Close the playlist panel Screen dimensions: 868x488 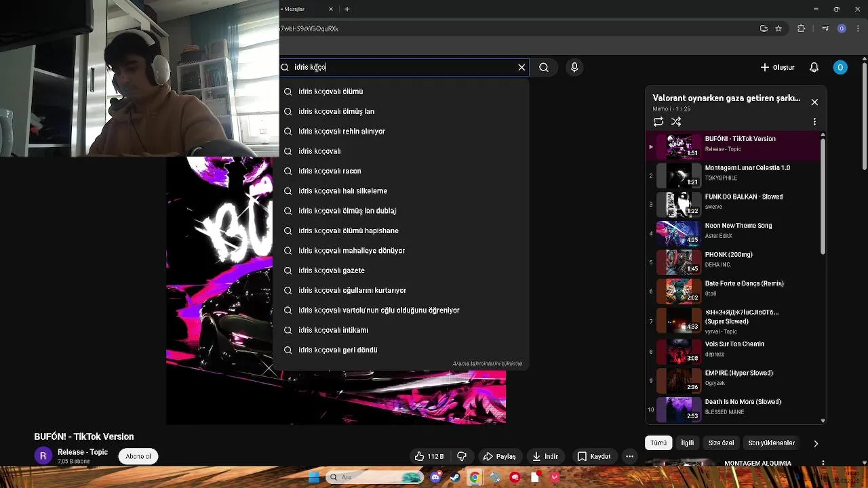(814, 102)
